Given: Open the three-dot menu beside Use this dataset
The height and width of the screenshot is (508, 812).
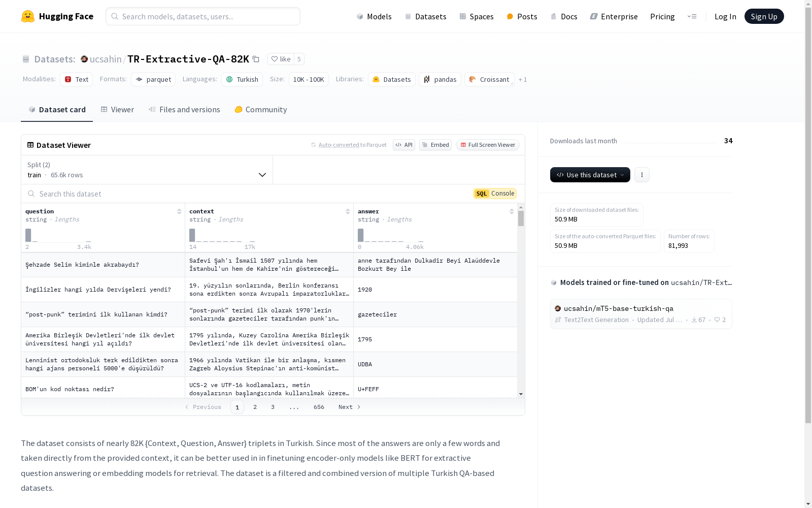Looking at the screenshot, I should pyautogui.click(x=642, y=175).
